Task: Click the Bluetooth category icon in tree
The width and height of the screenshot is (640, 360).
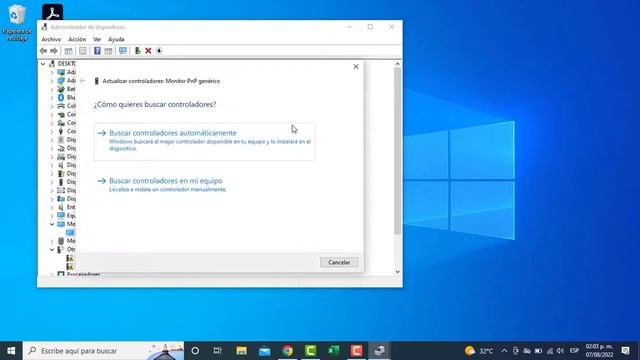Action: 61,97
